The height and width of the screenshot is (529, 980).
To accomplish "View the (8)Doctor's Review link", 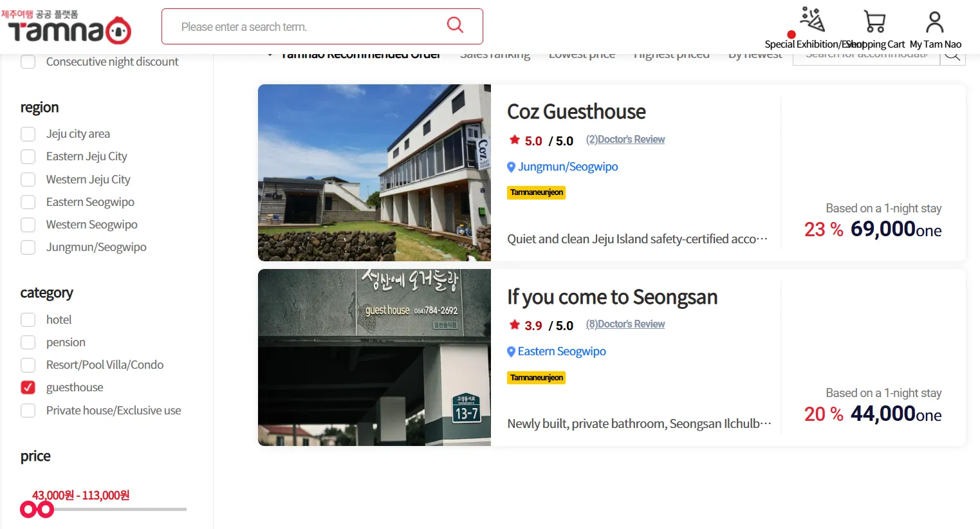I will [x=625, y=324].
